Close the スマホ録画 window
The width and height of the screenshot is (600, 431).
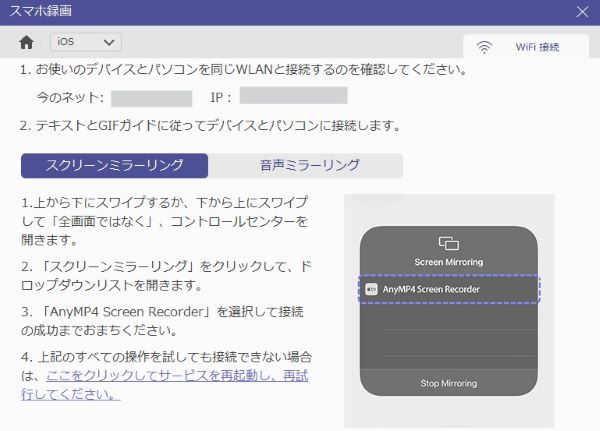tap(582, 12)
